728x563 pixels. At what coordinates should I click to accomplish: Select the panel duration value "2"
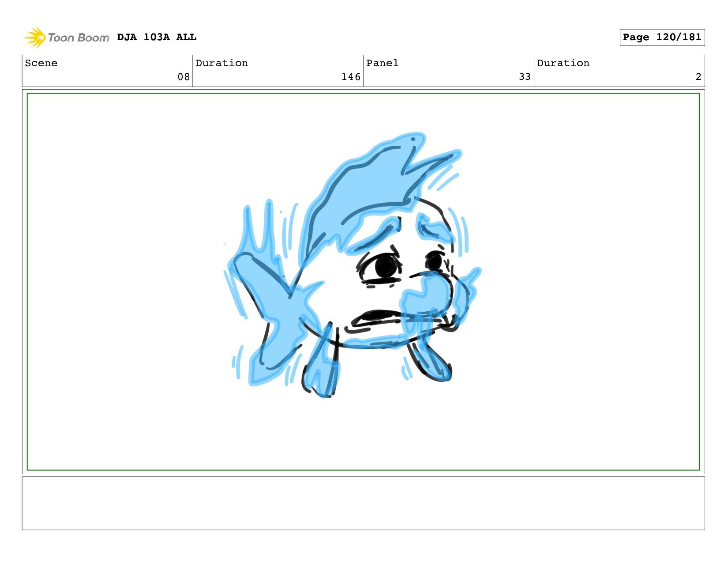tap(698, 77)
